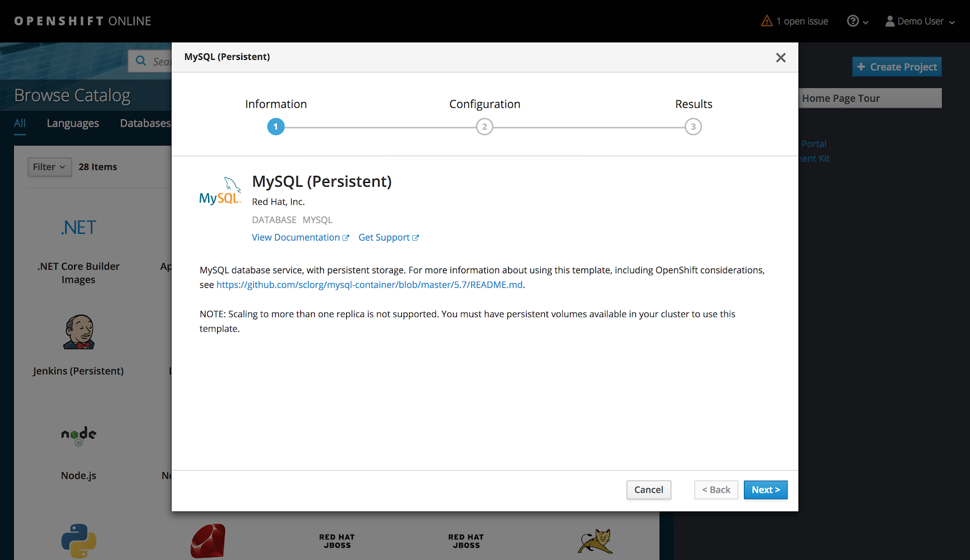Screen dimensions: 970x560
Task: Click the plus icon on Create Project
Action: (x=861, y=67)
